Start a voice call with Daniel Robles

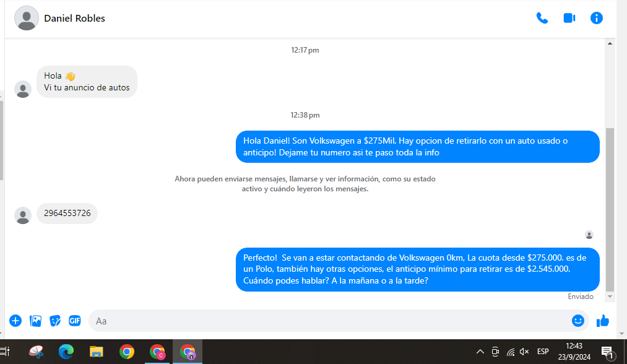[542, 18]
